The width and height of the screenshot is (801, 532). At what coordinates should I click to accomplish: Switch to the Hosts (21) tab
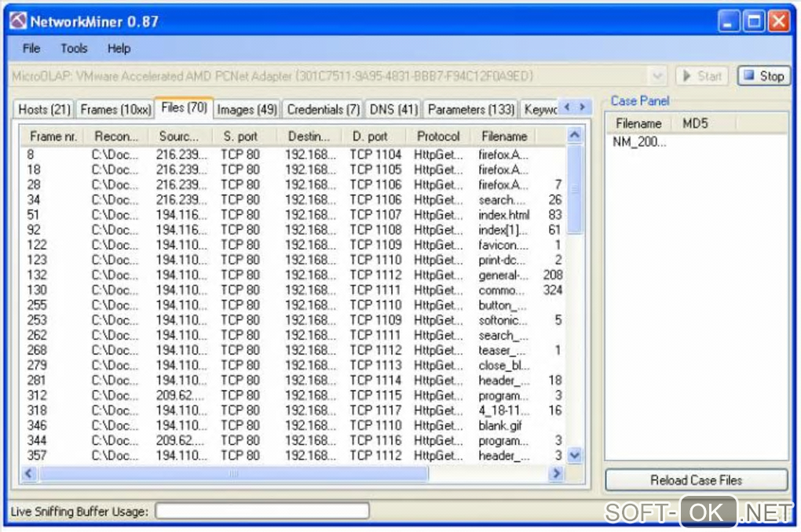44,109
